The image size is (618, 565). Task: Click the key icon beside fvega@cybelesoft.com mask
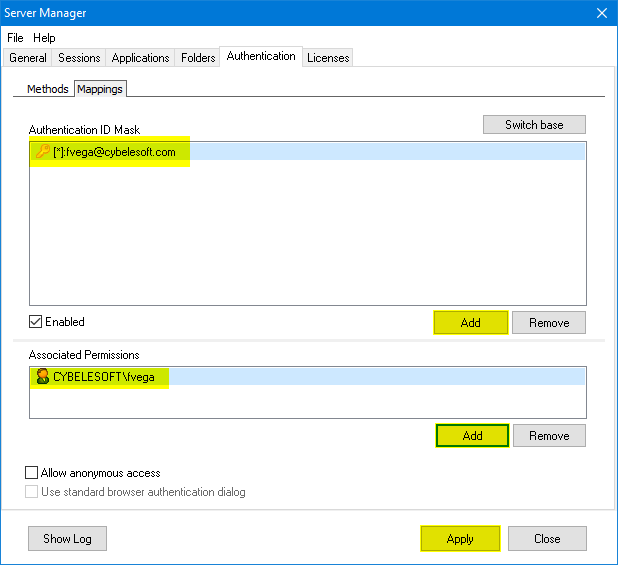(43, 151)
